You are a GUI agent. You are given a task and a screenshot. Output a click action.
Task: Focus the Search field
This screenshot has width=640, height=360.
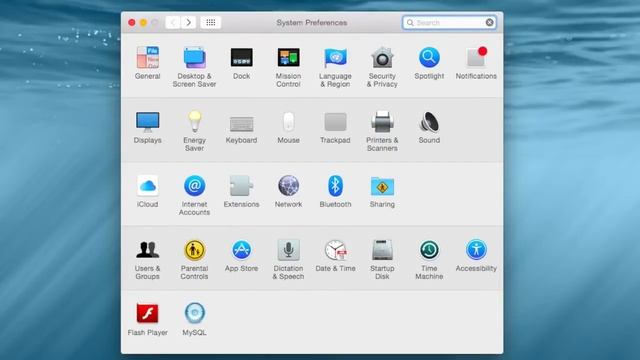pos(449,22)
